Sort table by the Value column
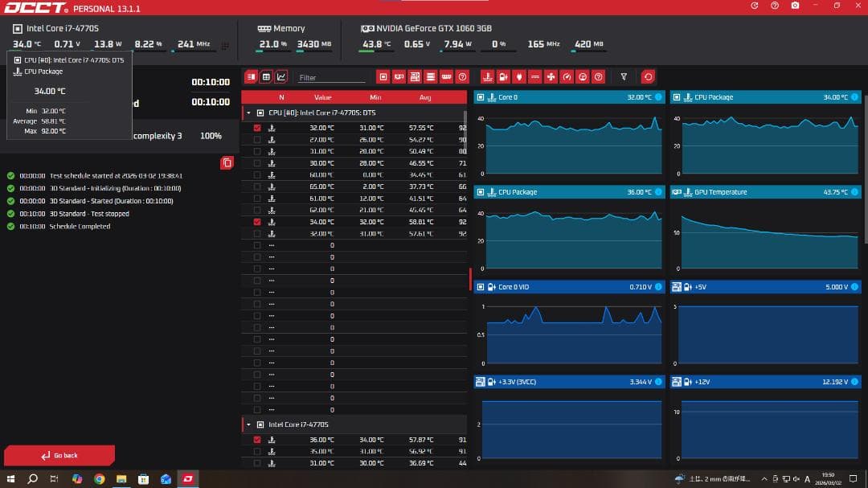Viewport: 868px width, 488px height. click(x=323, y=97)
